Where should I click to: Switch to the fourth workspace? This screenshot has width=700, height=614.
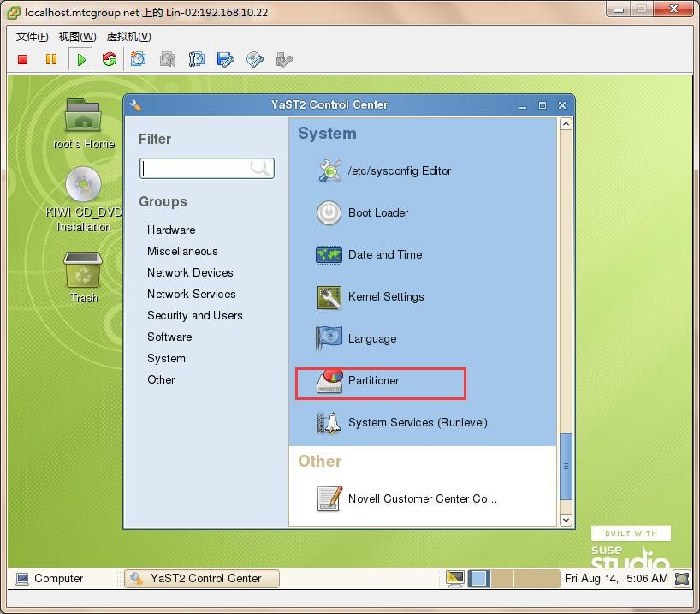tap(549, 579)
